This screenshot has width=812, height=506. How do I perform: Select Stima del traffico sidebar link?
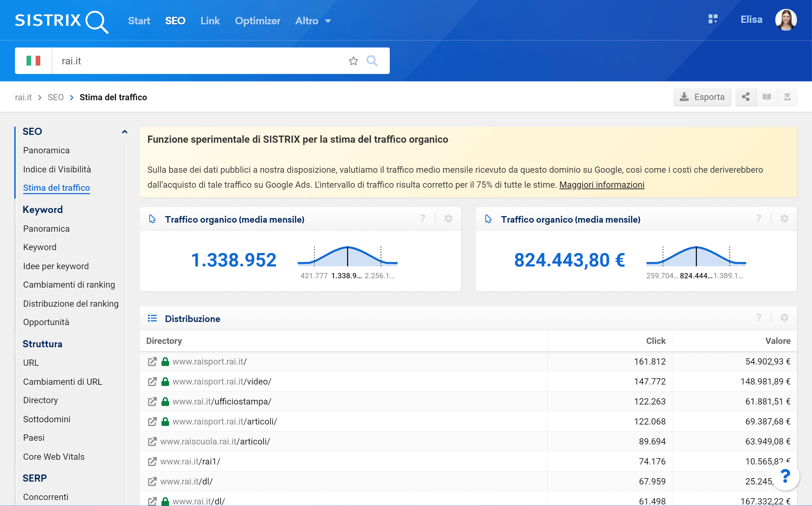pos(56,188)
